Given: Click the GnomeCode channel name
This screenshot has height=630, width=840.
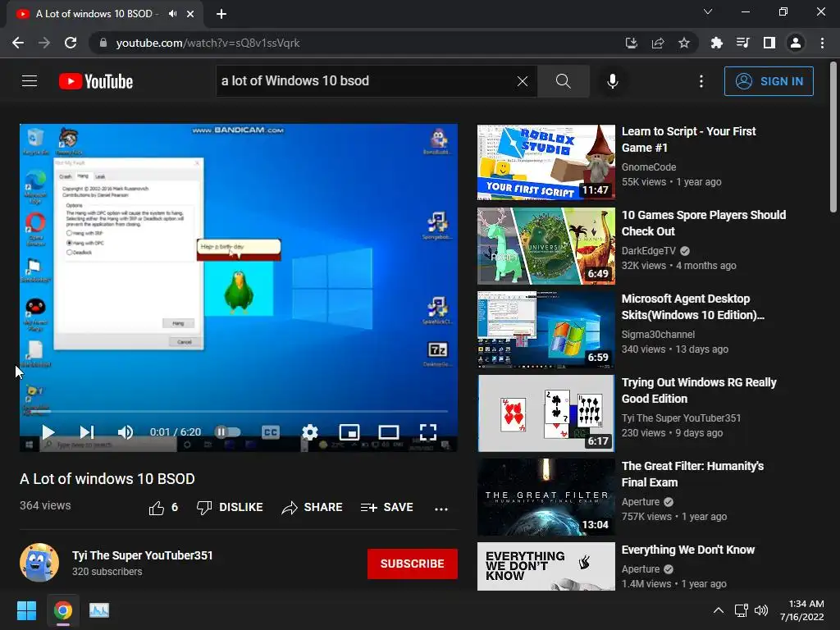Looking at the screenshot, I should 648,167.
